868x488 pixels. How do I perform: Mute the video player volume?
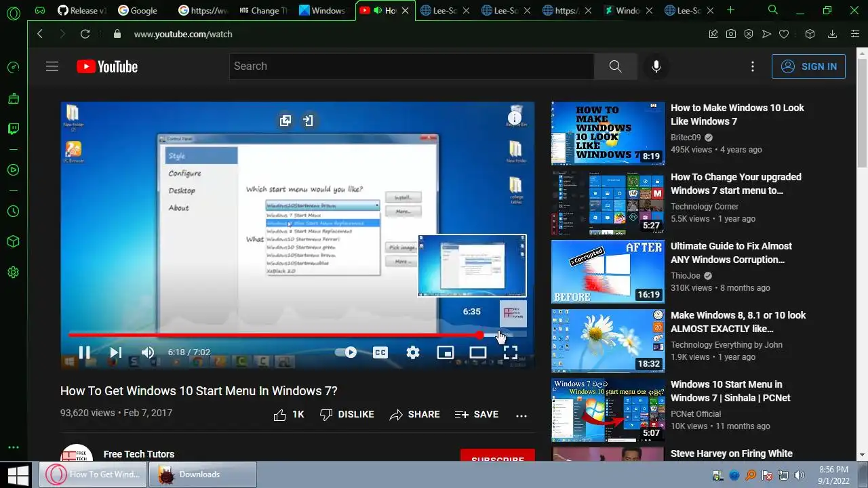147,352
